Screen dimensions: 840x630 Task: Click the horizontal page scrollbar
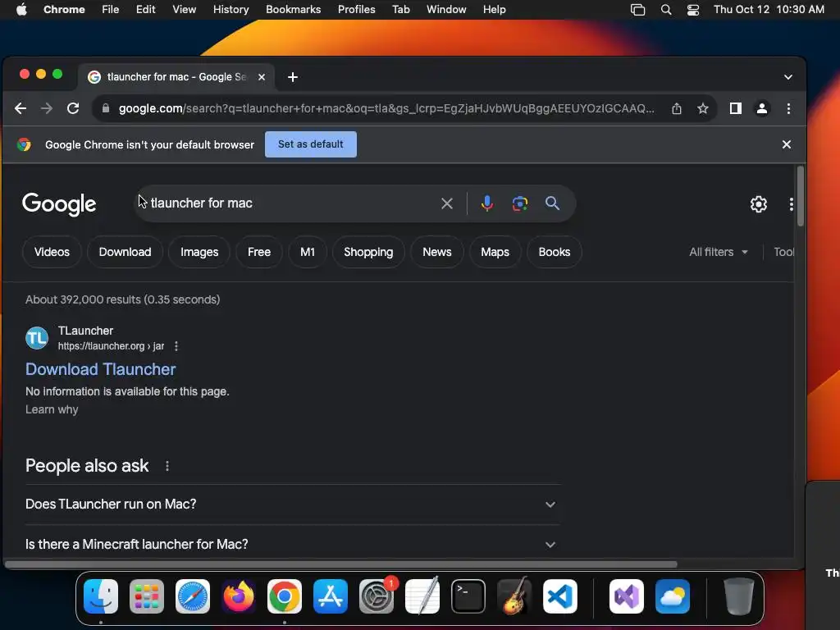click(341, 564)
